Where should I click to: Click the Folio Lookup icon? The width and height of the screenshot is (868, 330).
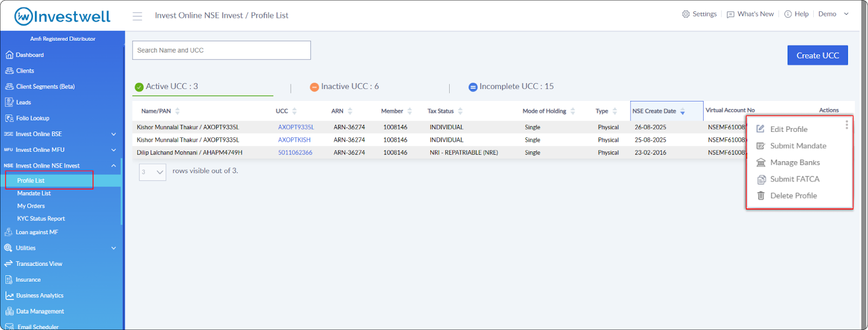pyautogui.click(x=9, y=118)
